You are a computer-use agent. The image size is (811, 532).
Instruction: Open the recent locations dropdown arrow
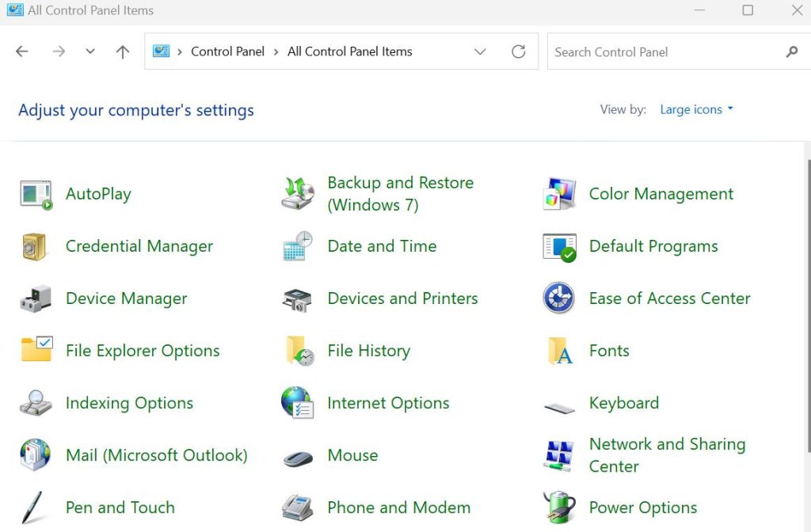90,51
